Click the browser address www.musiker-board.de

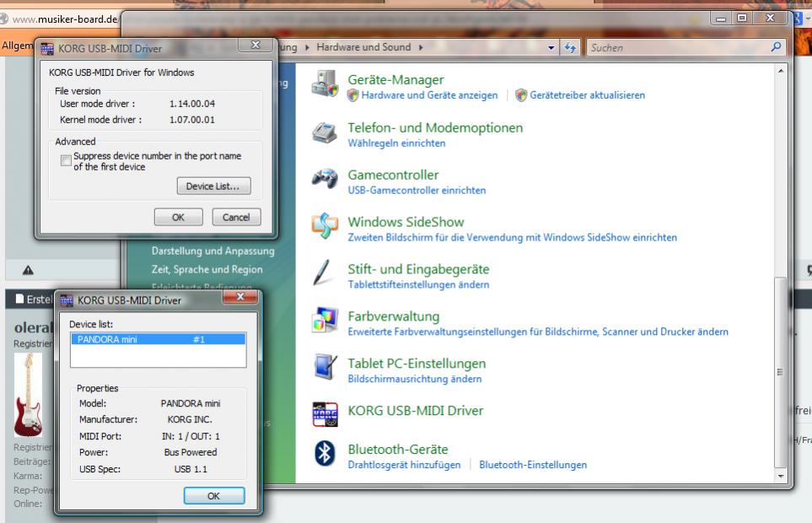coord(65,19)
